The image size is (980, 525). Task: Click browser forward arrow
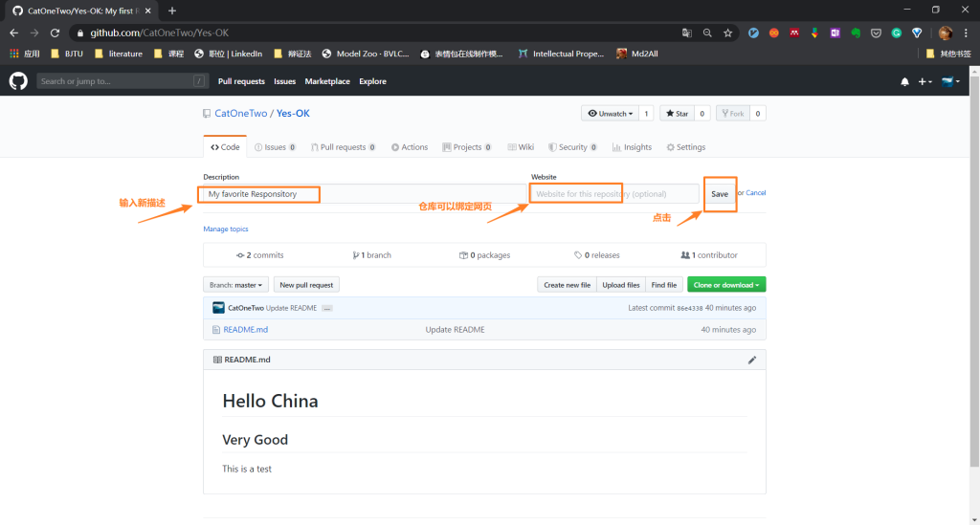point(34,33)
